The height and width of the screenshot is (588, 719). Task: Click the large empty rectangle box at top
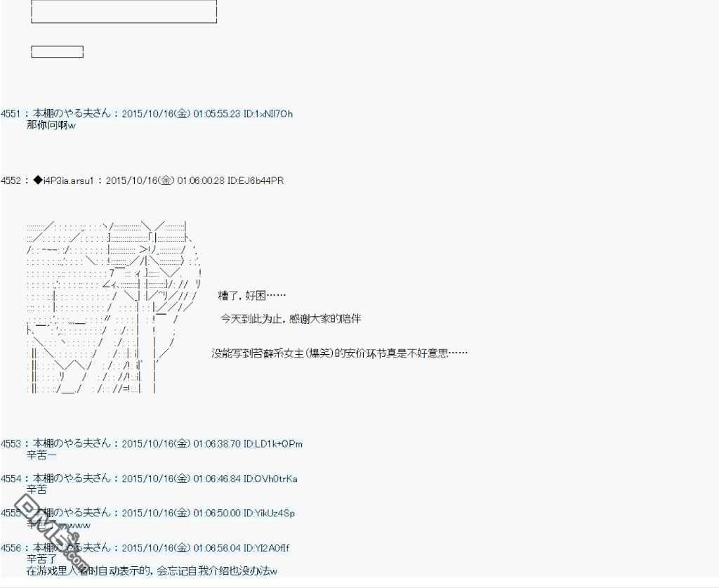click(124, 12)
